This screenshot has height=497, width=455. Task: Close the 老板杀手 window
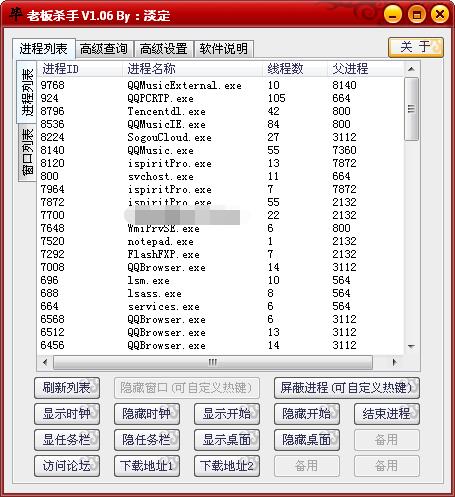coord(440,15)
